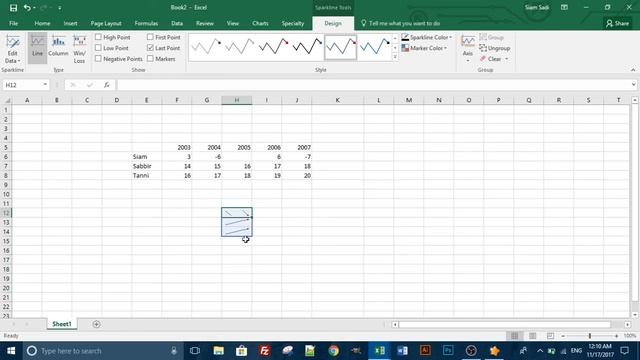Screen dimensions: 640x360
Task: Enable the First Point checkbox
Action: (150, 37)
